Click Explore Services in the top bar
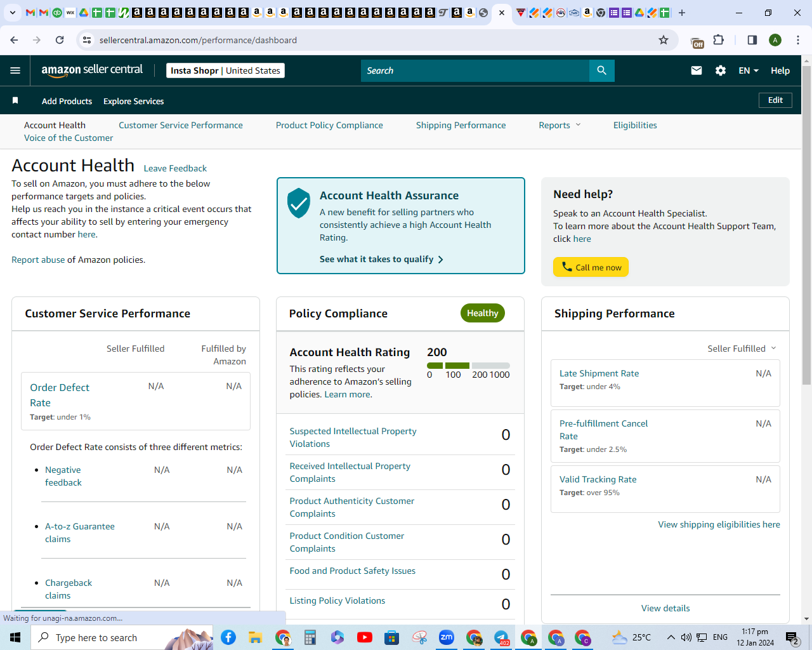This screenshot has width=812, height=650. click(x=134, y=101)
